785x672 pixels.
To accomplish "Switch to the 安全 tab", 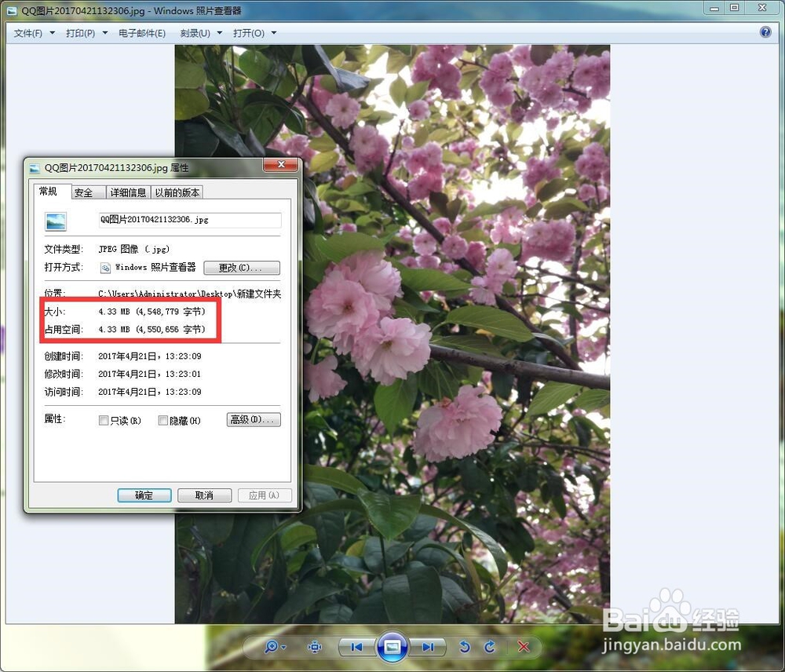I will tap(83, 192).
